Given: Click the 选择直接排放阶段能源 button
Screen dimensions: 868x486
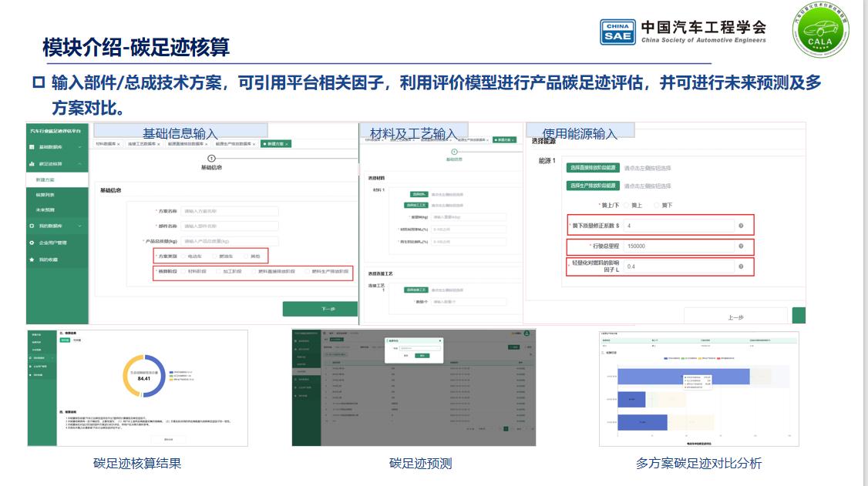Looking at the screenshot, I should (593, 167).
